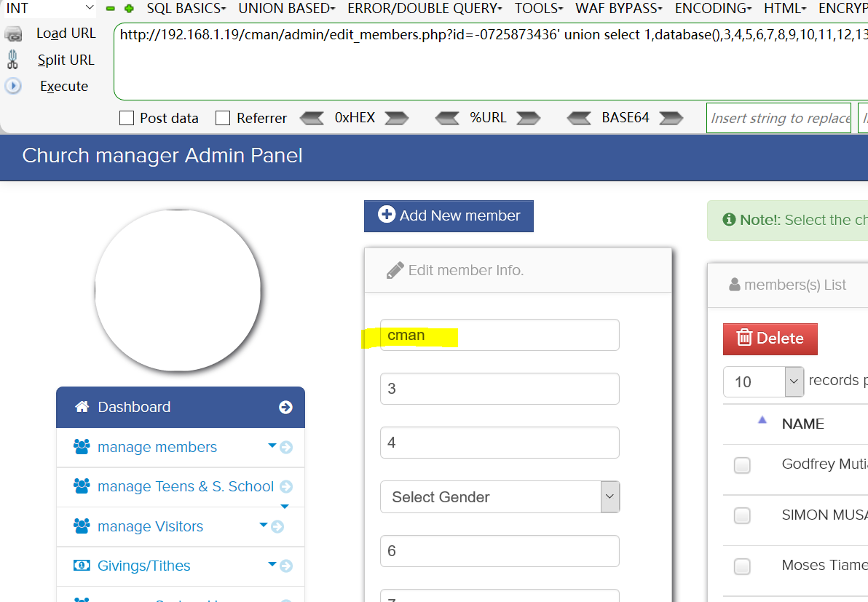Click the info icon in the Note alert
The height and width of the screenshot is (602, 868).
pos(730,220)
